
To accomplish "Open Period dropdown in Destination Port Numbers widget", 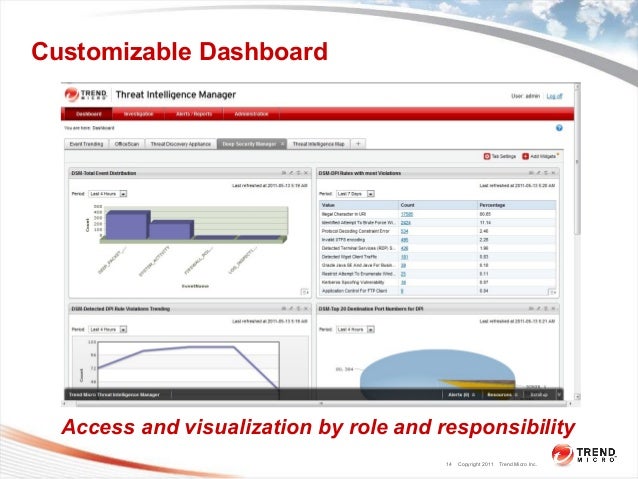I will click(355, 329).
